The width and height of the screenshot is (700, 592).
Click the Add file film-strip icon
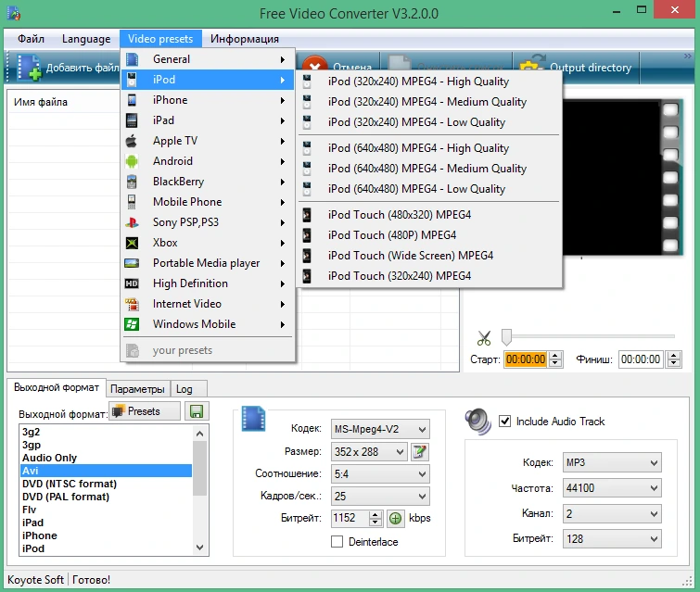pos(29,68)
